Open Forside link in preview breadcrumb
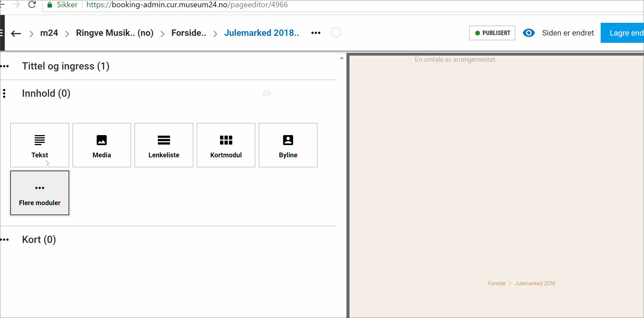This screenshot has height=318, width=644. [496, 283]
